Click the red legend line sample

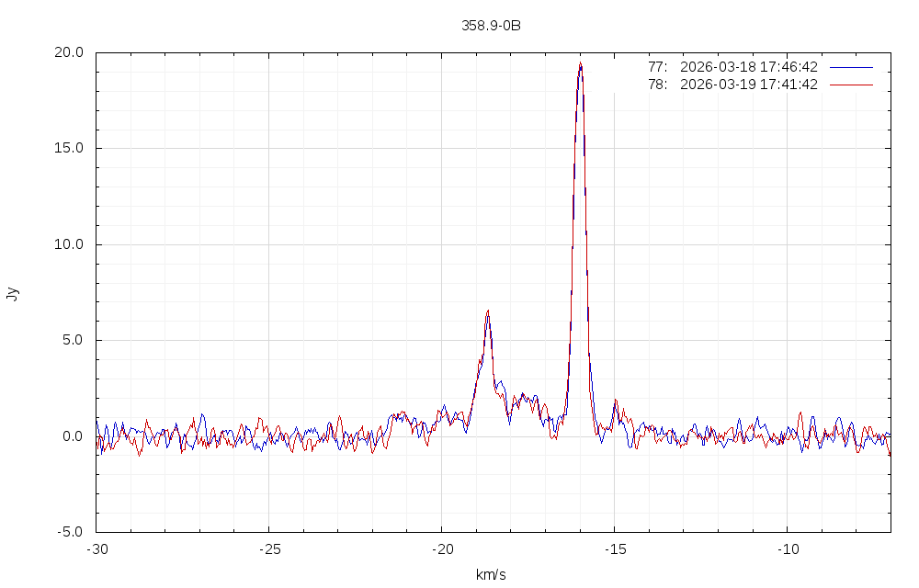850,85
